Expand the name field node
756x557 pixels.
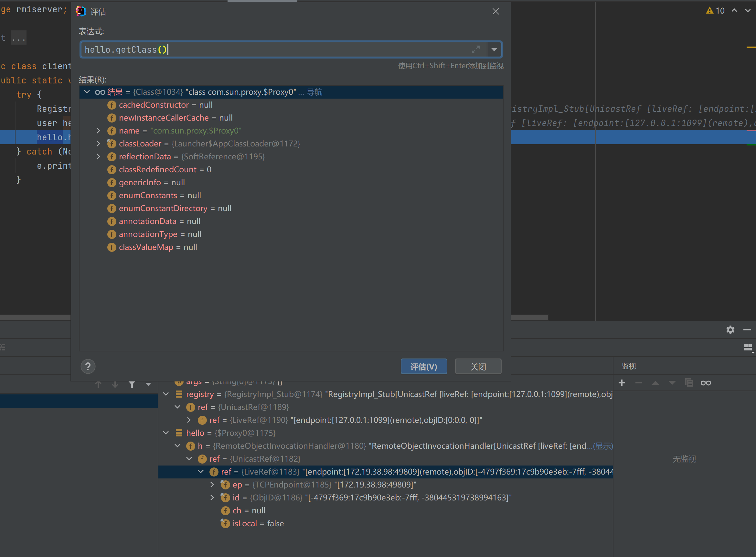click(98, 131)
